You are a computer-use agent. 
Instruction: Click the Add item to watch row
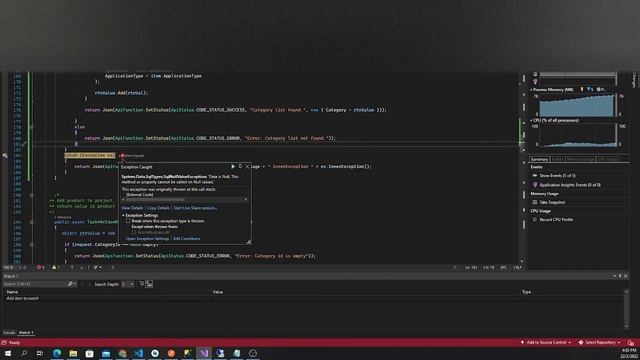[106, 298]
